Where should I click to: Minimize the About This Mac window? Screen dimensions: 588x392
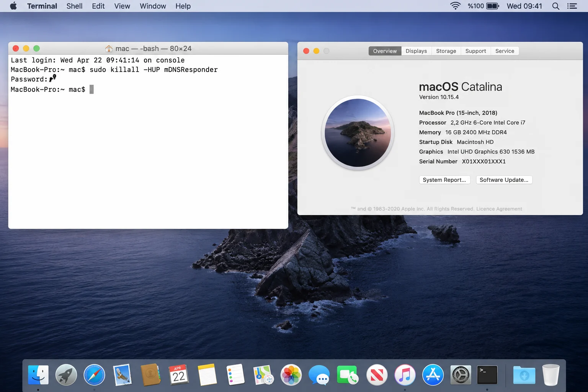pyautogui.click(x=316, y=51)
